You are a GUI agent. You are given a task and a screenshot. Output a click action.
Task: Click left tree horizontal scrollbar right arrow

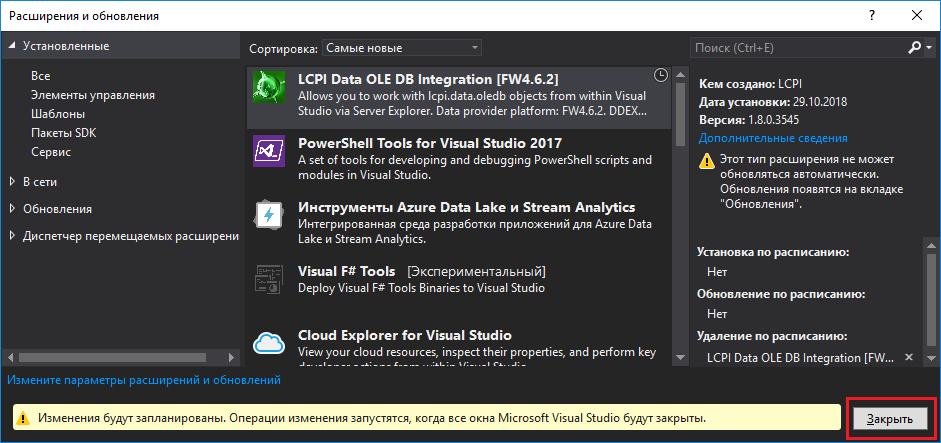(x=232, y=357)
